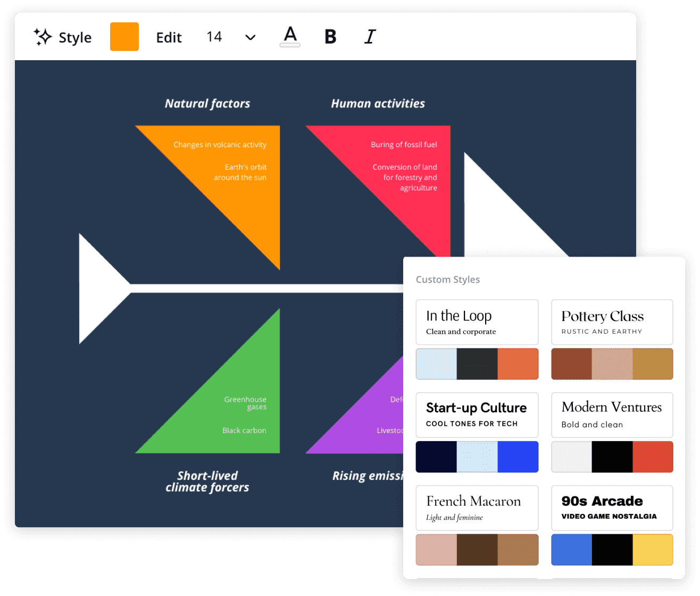Click the Human activities heading text
The height and width of the screenshot is (596, 700).
click(378, 103)
